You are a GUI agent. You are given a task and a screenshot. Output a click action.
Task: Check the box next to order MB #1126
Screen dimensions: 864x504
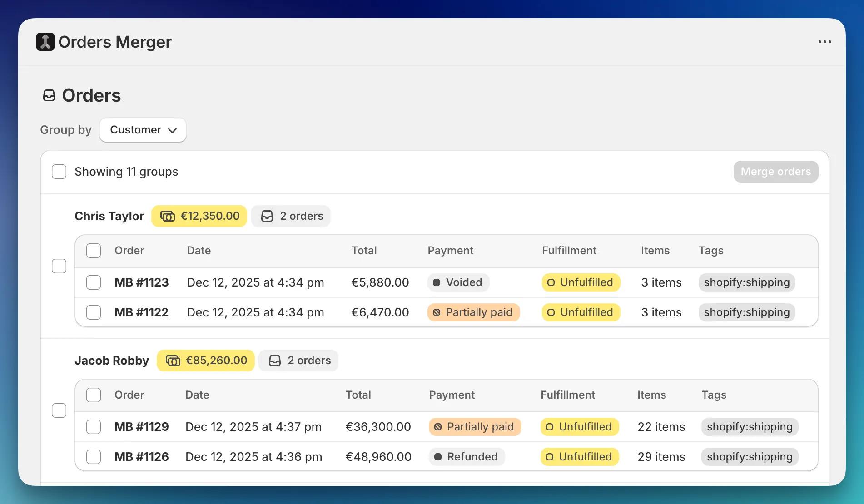pos(94,457)
